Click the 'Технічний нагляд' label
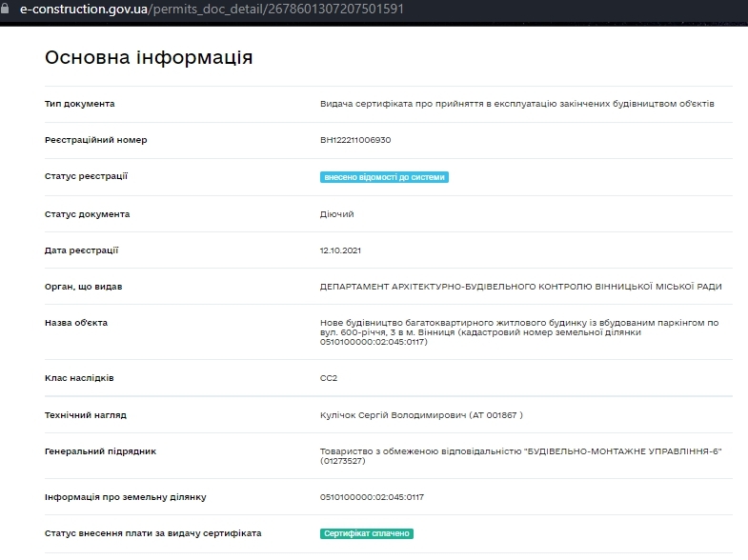 click(x=86, y=415)
